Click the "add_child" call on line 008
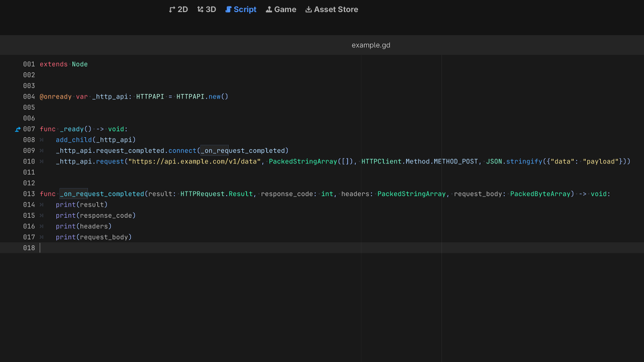Viewport: 644px width, 362px height. coord(74,140)
